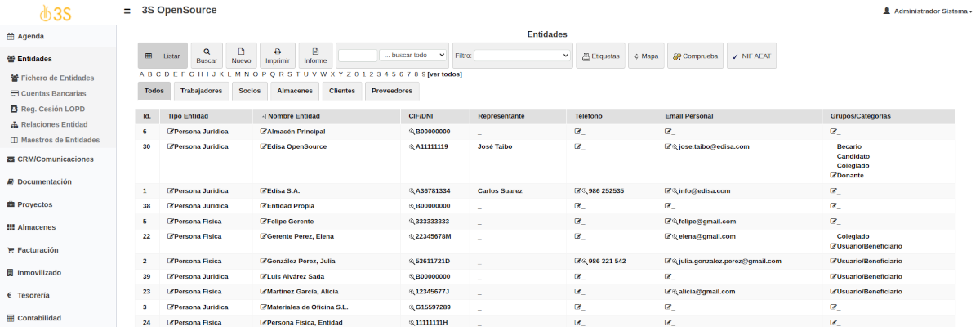Expand the Filtro dropdown
Viewport: 980px width, 327px height.
tap(522, 56)
